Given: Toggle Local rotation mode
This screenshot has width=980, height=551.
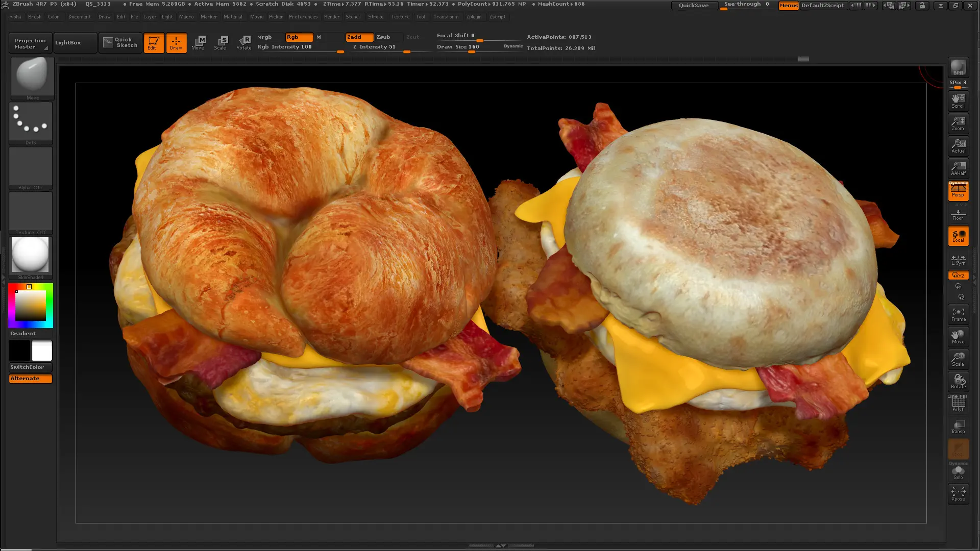Looking at the screenshot, I should 958,236.
